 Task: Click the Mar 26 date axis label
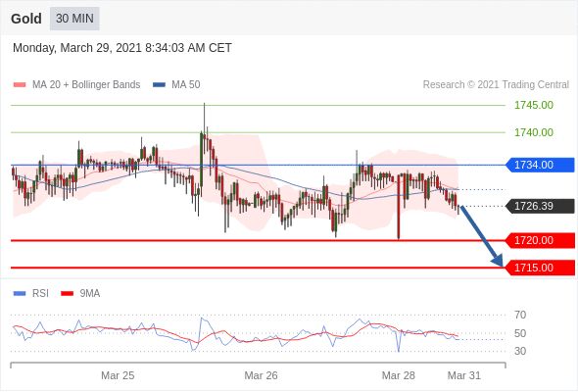(x=261, y=375)
